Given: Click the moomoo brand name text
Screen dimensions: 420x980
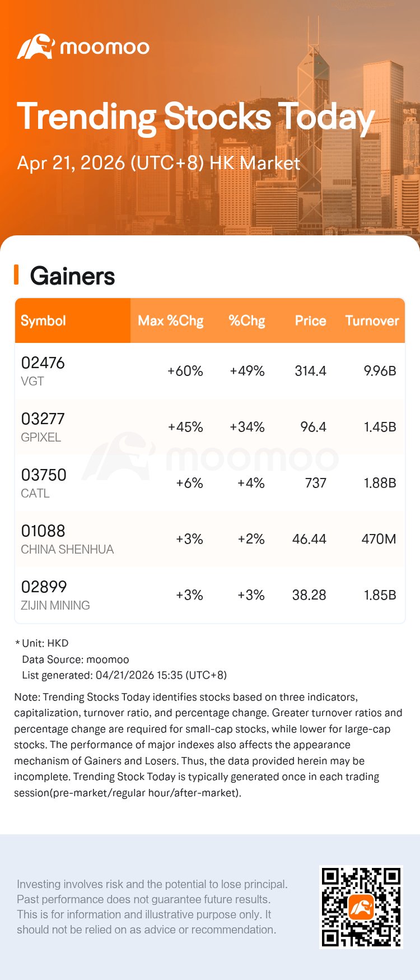Looking at the screenshot, I should coord(105,48).
